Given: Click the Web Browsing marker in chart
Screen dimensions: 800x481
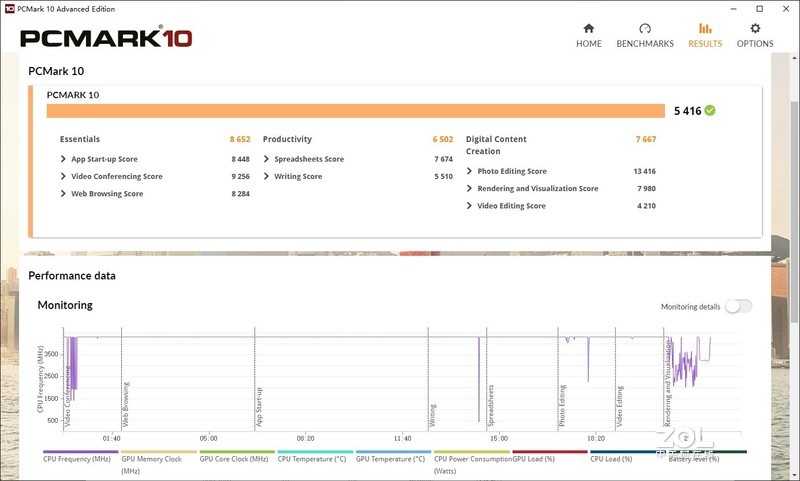Looking at the screenshot, I should click(126, 404).
